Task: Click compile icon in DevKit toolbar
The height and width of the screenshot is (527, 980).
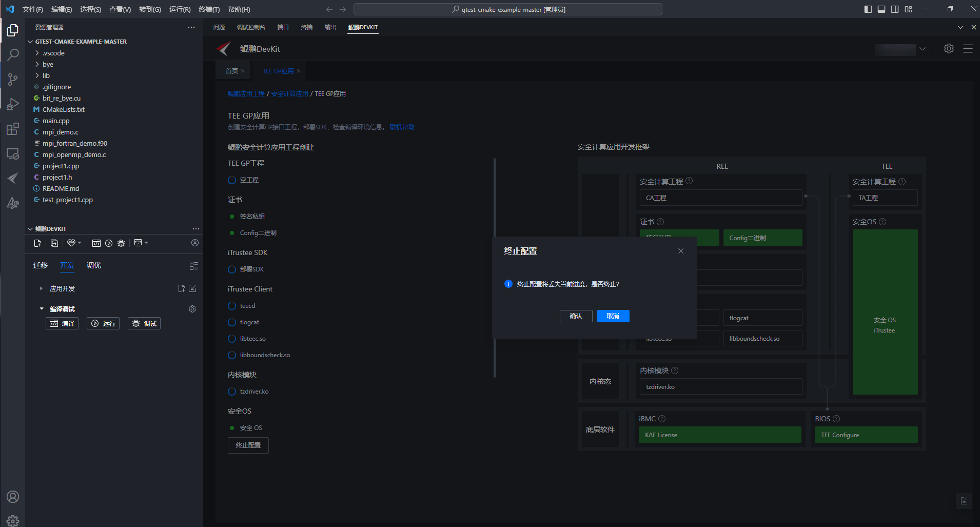Action: pos(96,243)
